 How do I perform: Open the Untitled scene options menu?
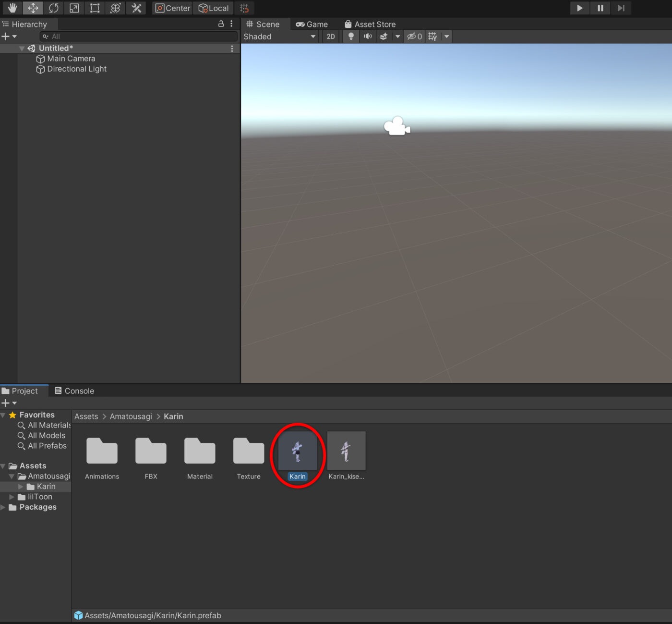pyautogui.click(x=232, y=49)
